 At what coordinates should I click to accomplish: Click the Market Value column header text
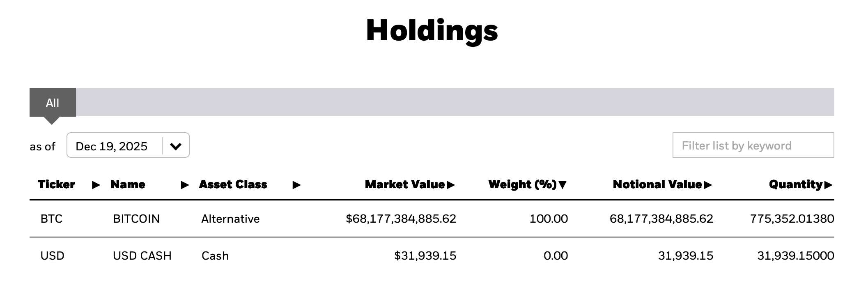[404, 184]
